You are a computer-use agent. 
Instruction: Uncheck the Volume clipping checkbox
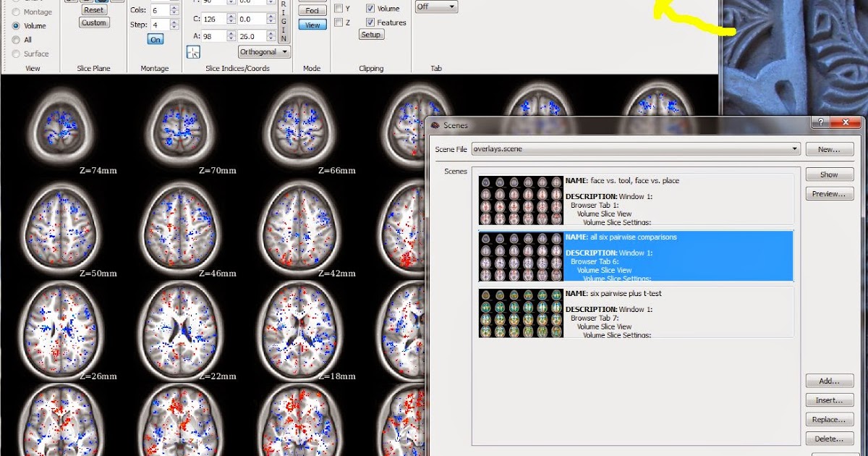click(370, 9)
